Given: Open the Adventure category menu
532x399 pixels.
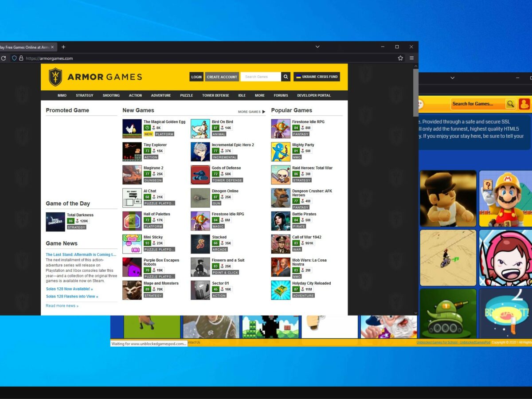Looking at the screenshot, I should 161,95.
